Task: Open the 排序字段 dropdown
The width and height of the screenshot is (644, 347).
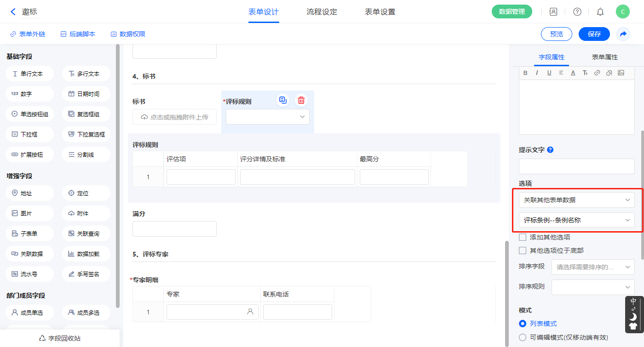Action: coord(593,267)
